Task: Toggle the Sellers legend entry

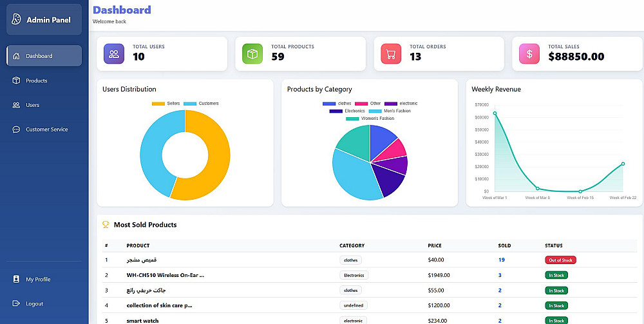Action: pos(166,104)
